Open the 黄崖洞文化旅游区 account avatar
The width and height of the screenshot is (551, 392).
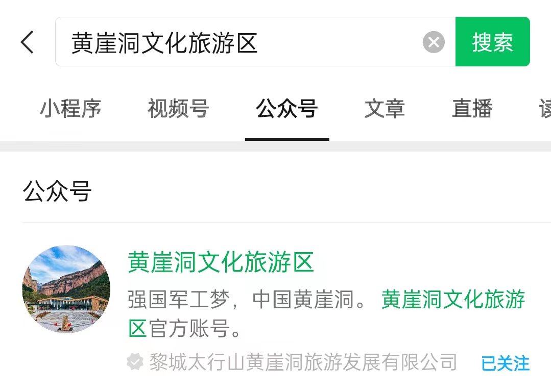66,289
